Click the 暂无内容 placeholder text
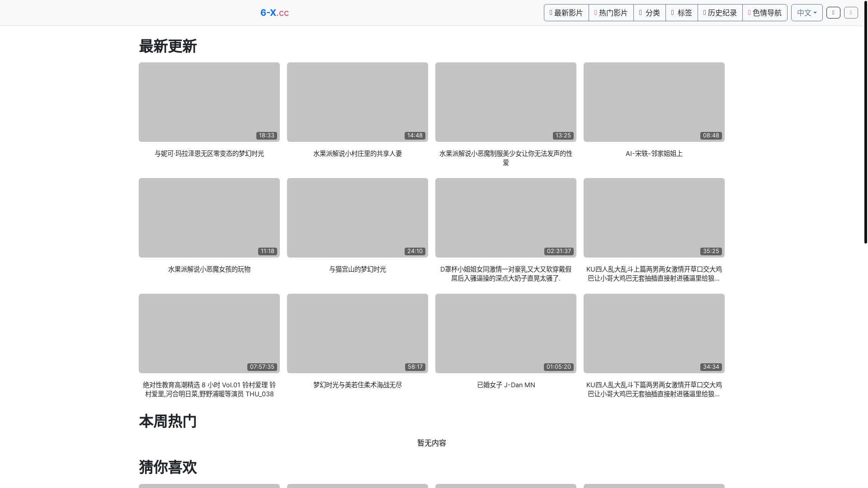Viewport: 868px width, 488px height. (432, 443)
